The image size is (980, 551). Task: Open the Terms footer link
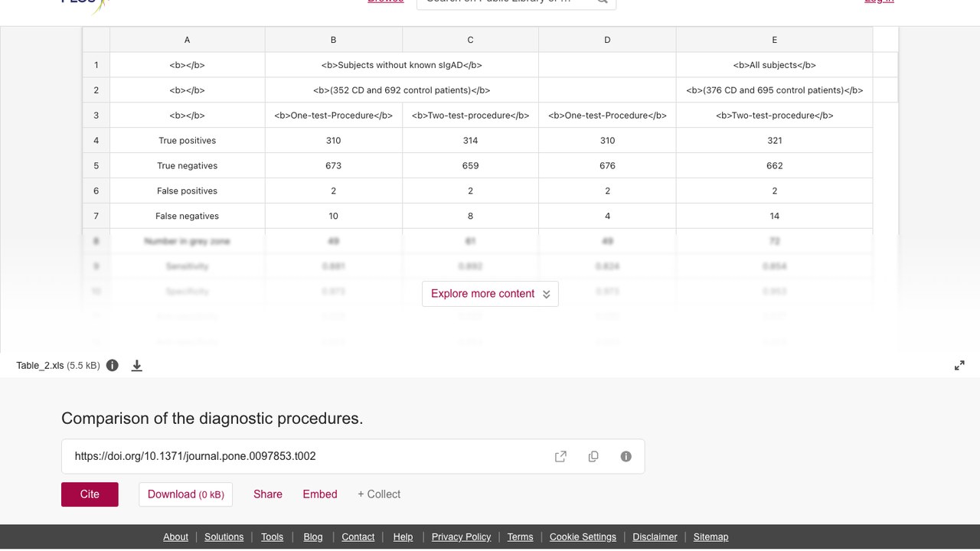(x=520, y=536)
